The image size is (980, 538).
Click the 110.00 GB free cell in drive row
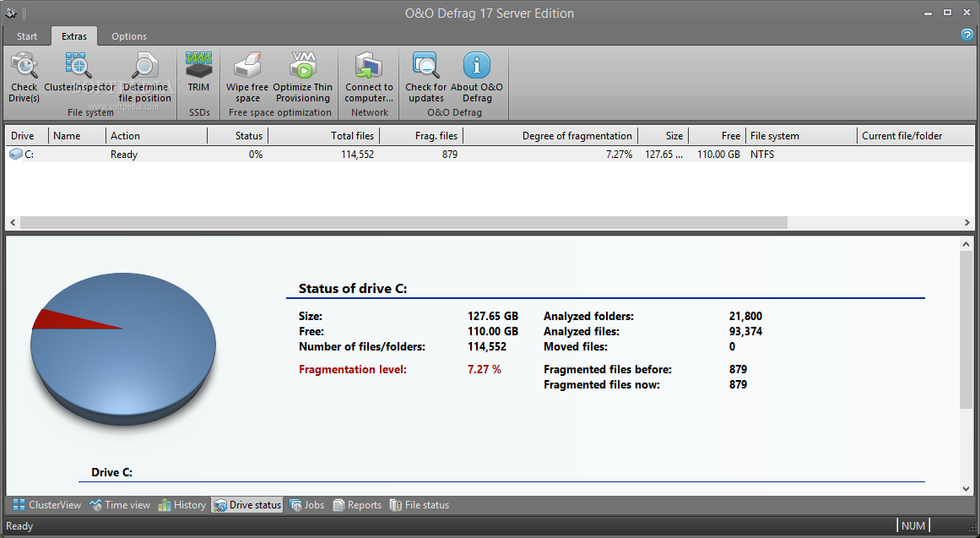718,154
